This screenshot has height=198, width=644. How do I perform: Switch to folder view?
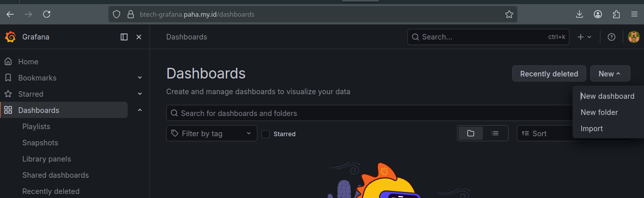(x=471, y=134)
